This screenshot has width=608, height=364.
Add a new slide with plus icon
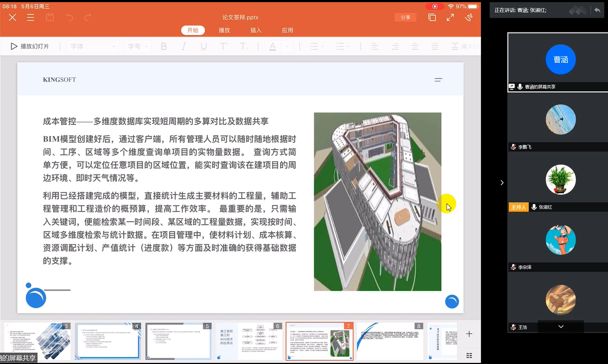[x=469, y=334]
